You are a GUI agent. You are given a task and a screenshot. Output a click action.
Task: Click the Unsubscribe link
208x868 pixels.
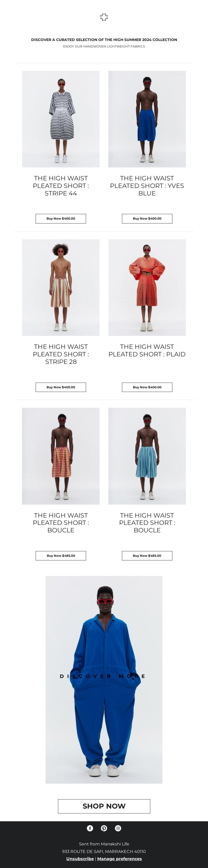point(80,859)
